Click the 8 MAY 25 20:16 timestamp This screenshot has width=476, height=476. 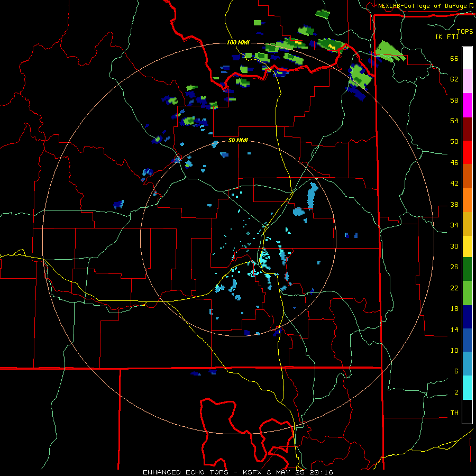pos(300,472)
